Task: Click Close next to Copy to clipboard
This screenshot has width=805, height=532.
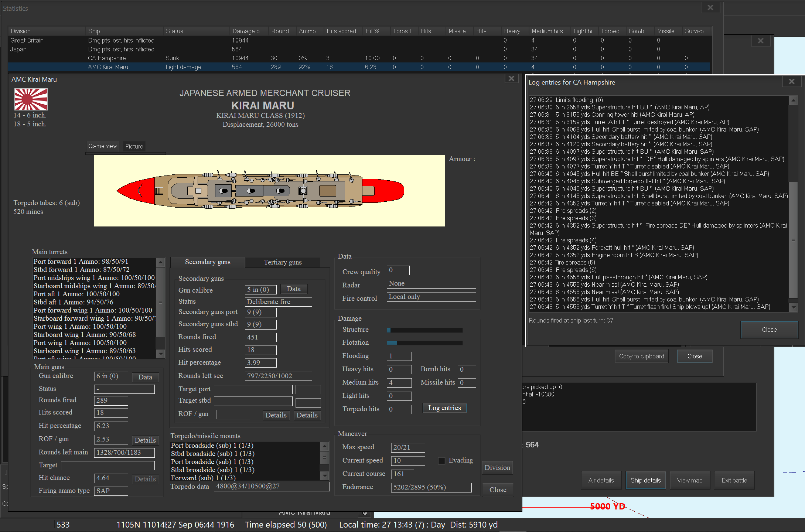Action: (x=695, y=356)
